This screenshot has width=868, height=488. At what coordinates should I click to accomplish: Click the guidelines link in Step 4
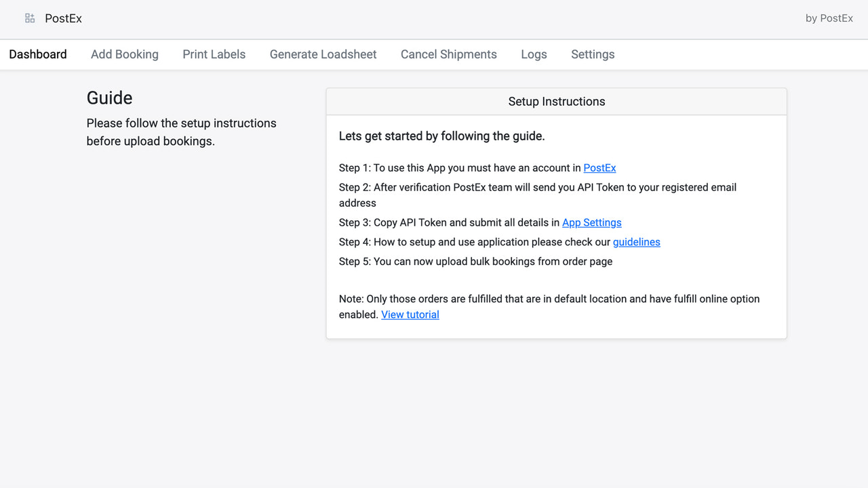coord(636,242)
